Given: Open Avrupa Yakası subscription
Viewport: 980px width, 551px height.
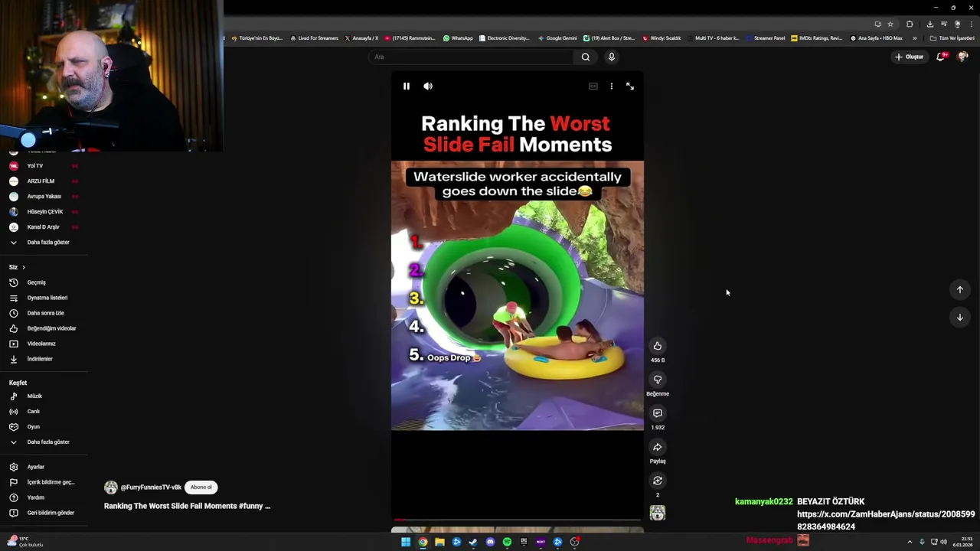Looking at the screenshot, I should click(x=44, y=196).
